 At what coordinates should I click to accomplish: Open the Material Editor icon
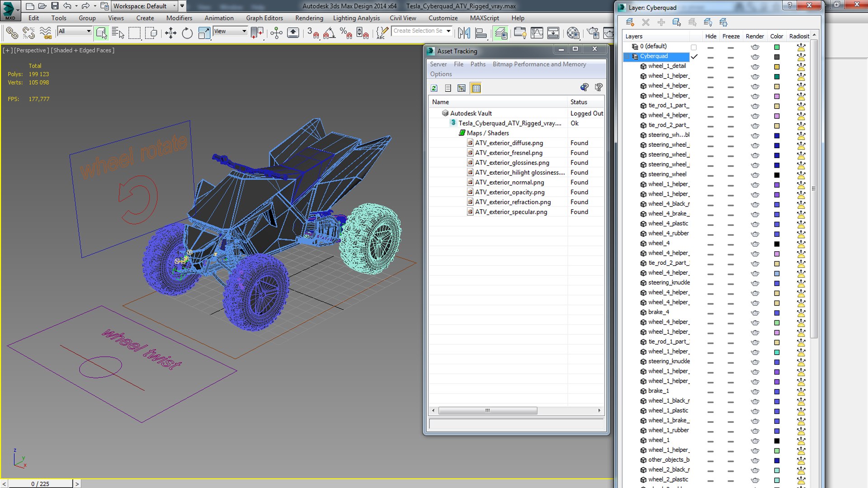573,33
